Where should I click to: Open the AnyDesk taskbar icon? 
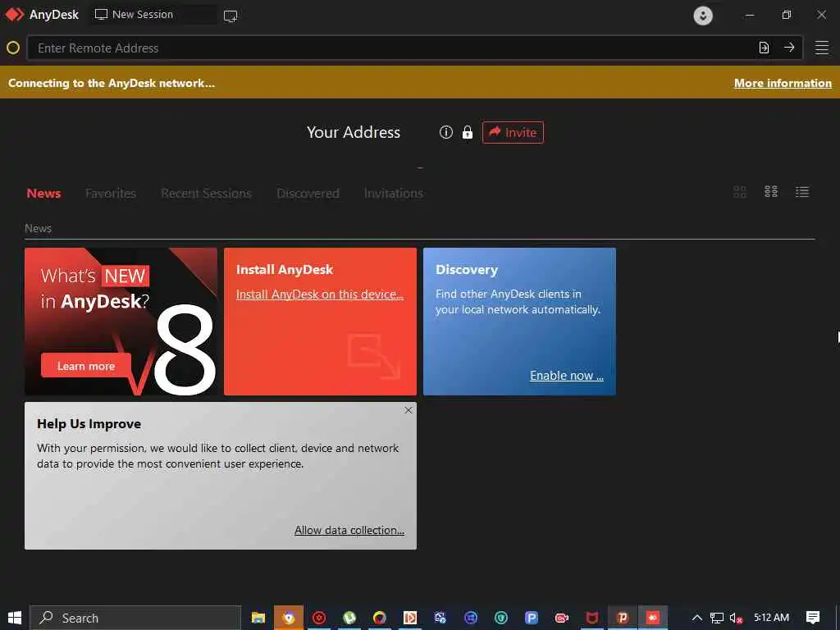point(652,618)
